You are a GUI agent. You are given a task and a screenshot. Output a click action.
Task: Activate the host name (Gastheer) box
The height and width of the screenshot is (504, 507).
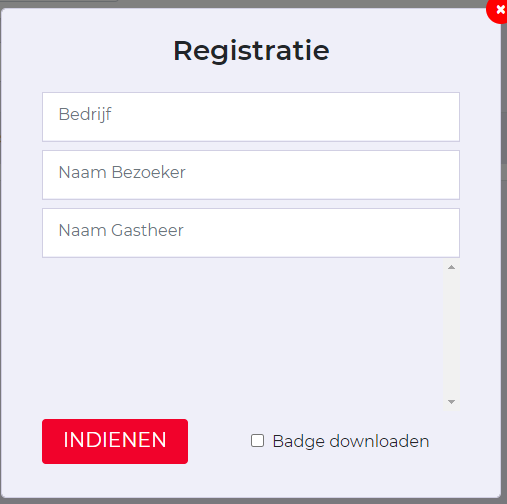tap(251, 233)
